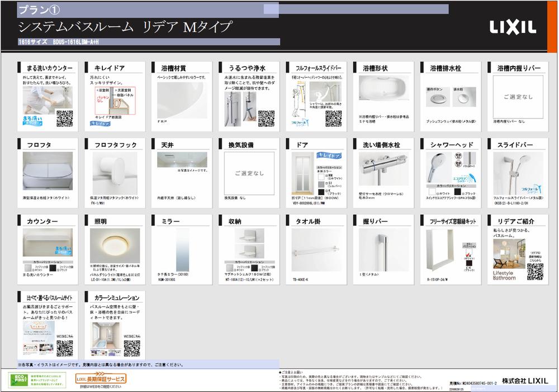Viewport: 559px width, 392px height.
Task: Click the 見積No estimate number in the footer
Action: click(473, 383)
